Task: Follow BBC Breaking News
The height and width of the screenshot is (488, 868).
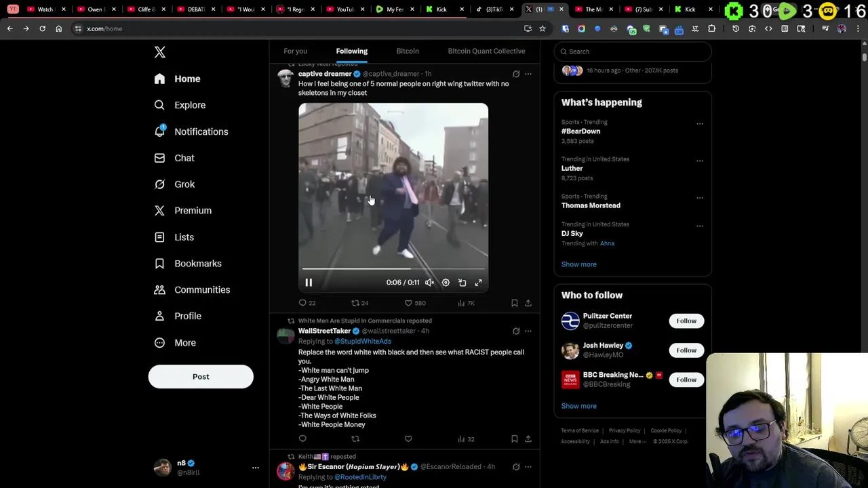Action: [x=686, y=380]
